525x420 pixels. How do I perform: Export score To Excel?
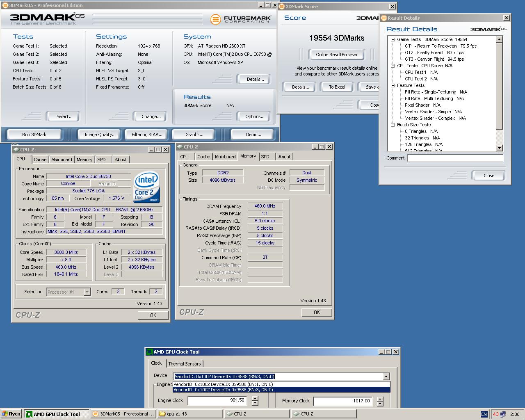pyautogui.click(x=337, y=87)
